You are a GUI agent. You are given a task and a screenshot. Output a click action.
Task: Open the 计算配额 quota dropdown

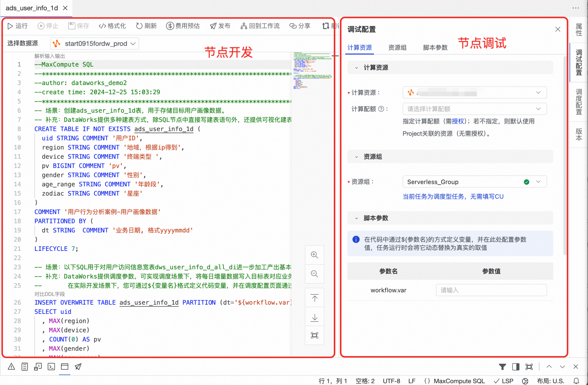point(474,109)
